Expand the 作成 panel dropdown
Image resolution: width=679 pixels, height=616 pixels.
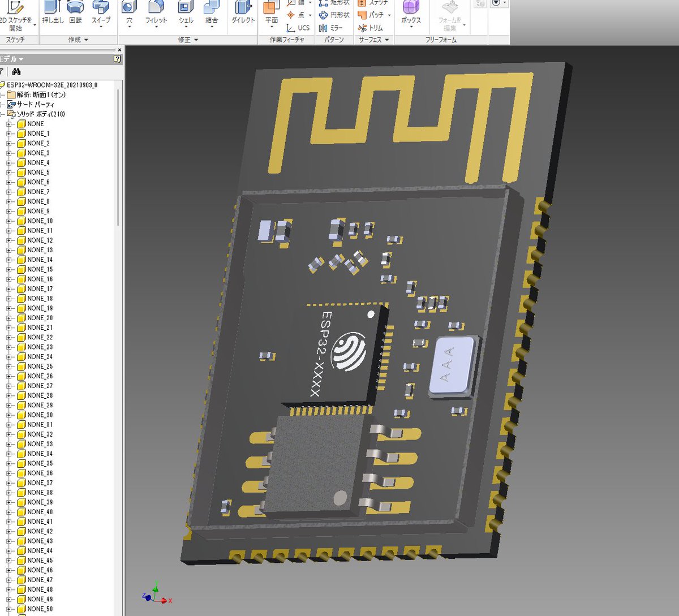pos(86,40)
